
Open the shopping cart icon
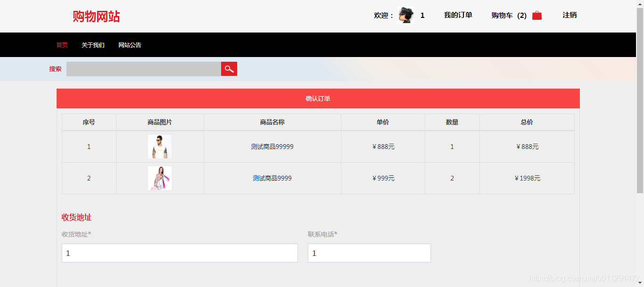coord(537,15)
